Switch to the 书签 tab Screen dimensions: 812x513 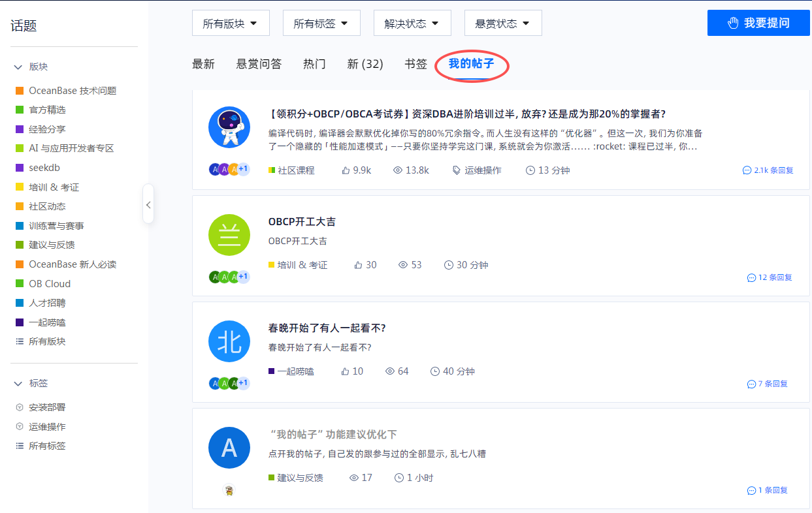[x=415, y=64]
